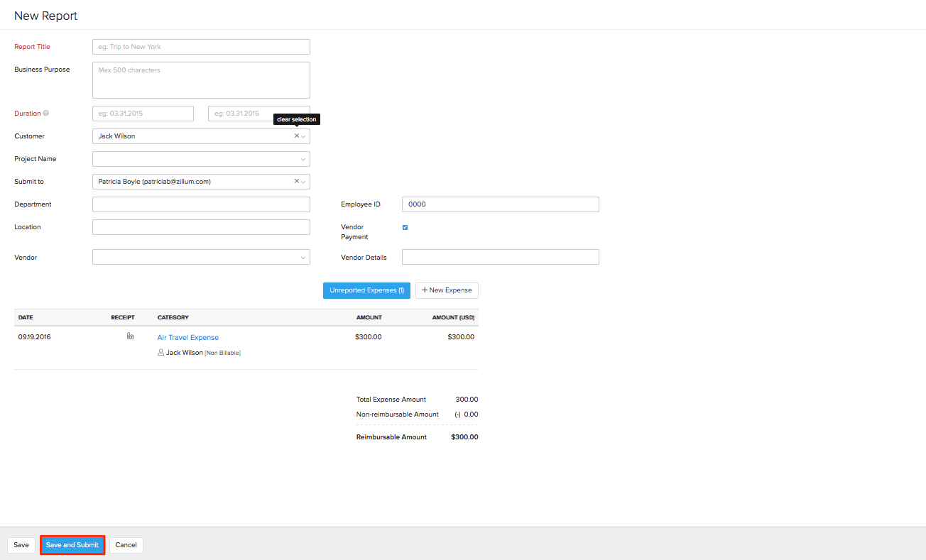Clear the Patricia Boyle approver selection
926x560 pixels.
(296, 181)
